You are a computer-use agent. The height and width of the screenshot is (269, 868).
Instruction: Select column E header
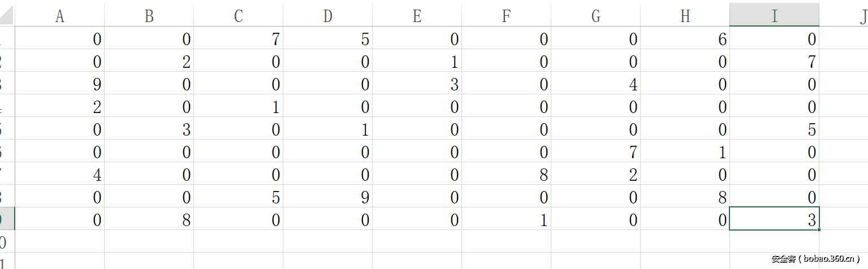point(417,16)
